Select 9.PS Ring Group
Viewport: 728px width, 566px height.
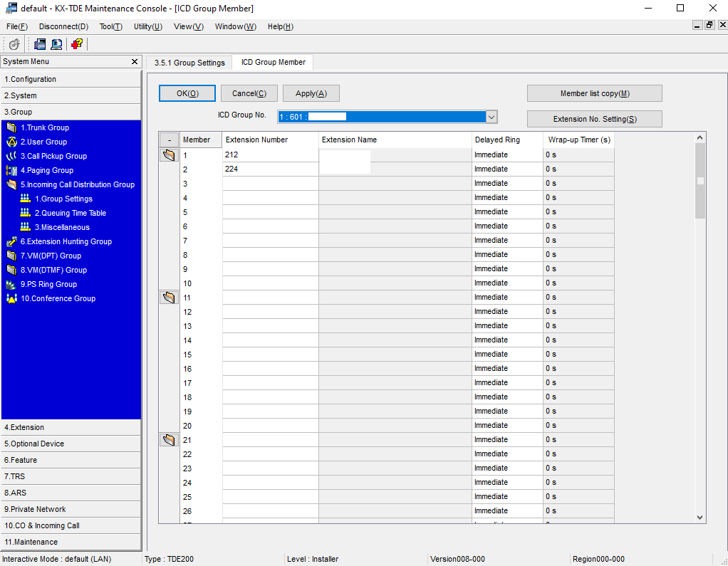point(48,284)
